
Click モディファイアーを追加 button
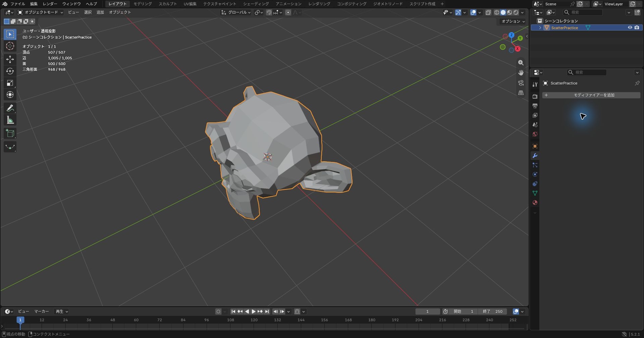tap(591, 95)
